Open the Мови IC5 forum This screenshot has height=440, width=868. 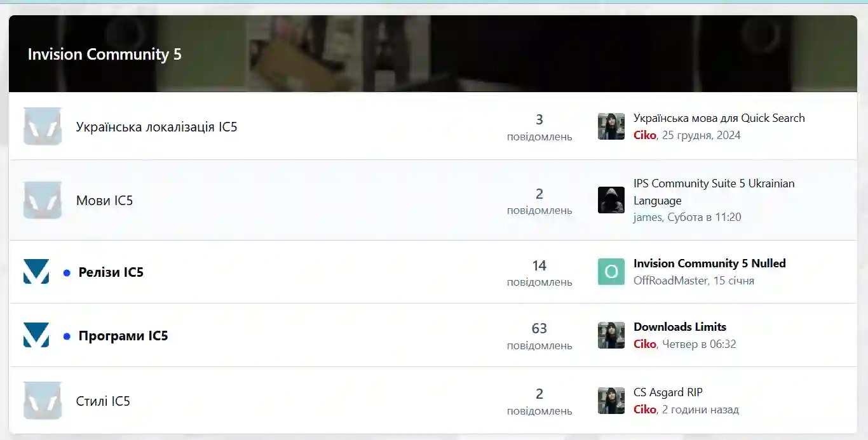tap(104, 201)
